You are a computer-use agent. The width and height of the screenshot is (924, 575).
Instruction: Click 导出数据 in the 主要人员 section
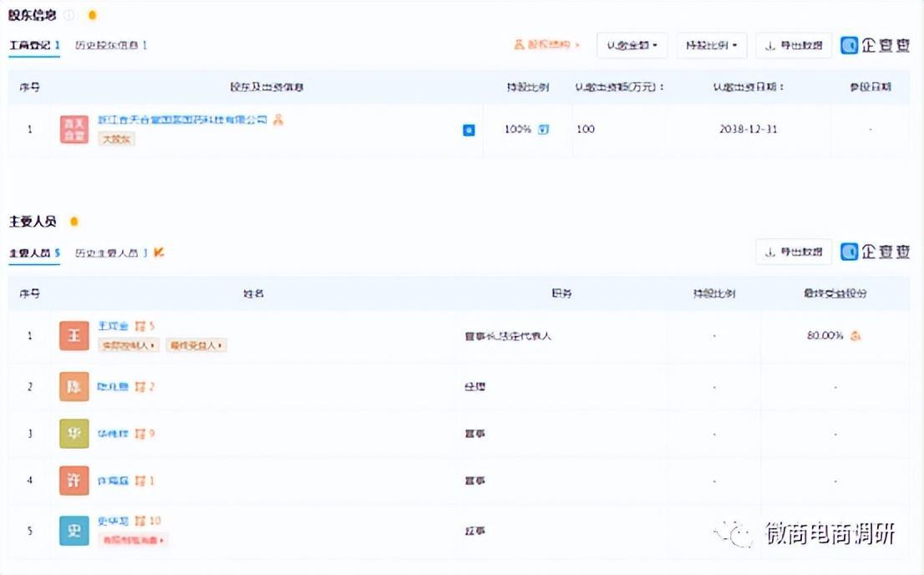click(794, 252)
